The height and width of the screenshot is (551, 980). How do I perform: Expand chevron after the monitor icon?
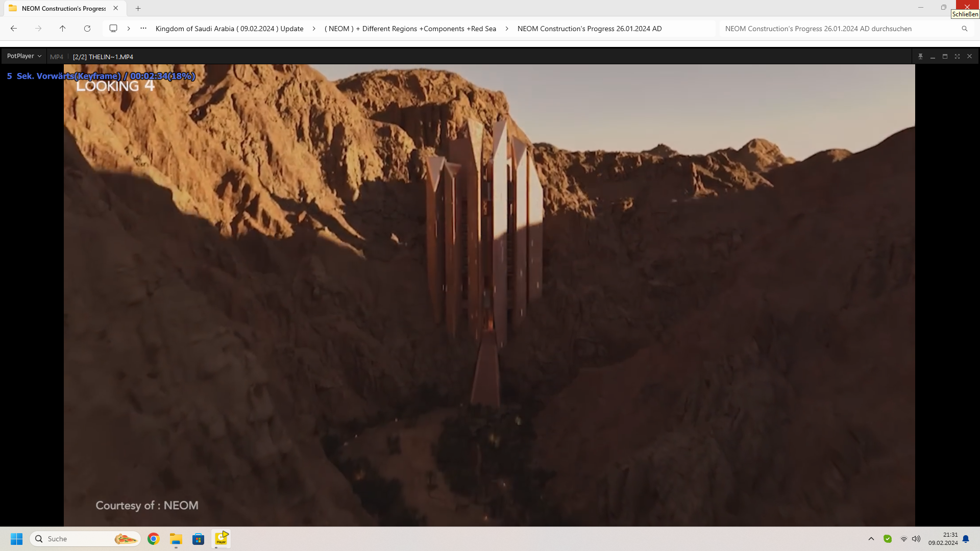(129, 29)
